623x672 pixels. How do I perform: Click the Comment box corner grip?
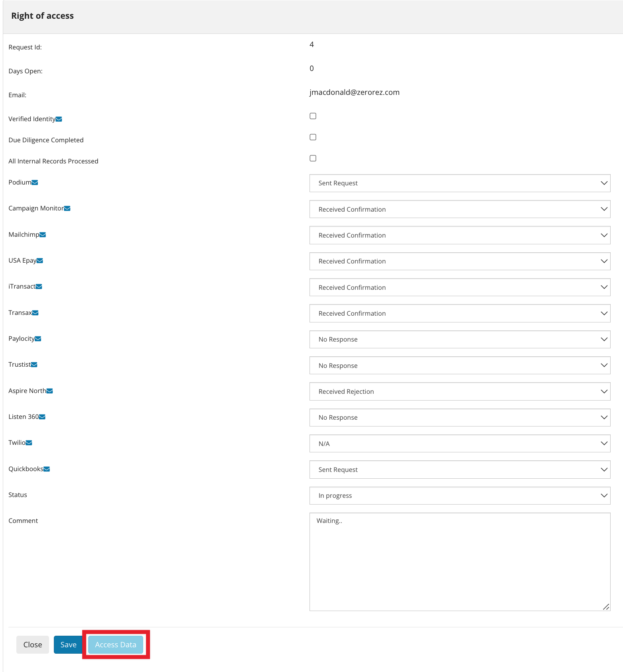click(606, 607)
